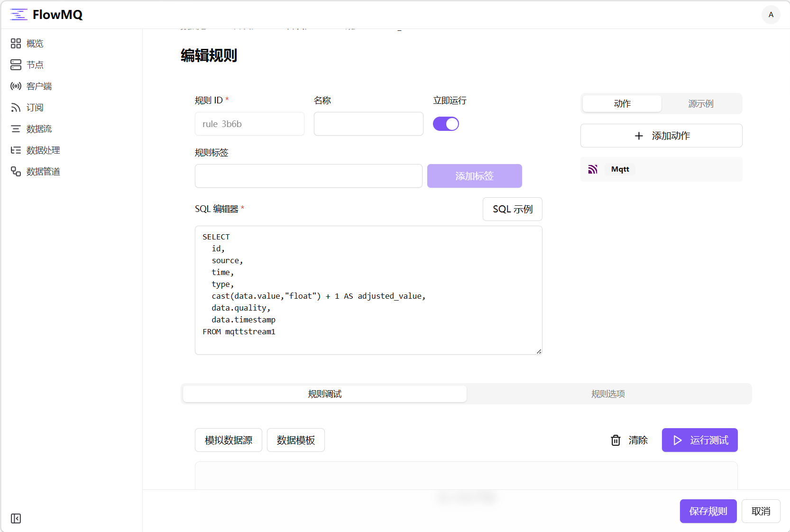Image resolution: width=790 pixels, height=532 pixels.
Task: Open the 规则选项 tab
Action: pyautogui.click(x=608, y=394)
